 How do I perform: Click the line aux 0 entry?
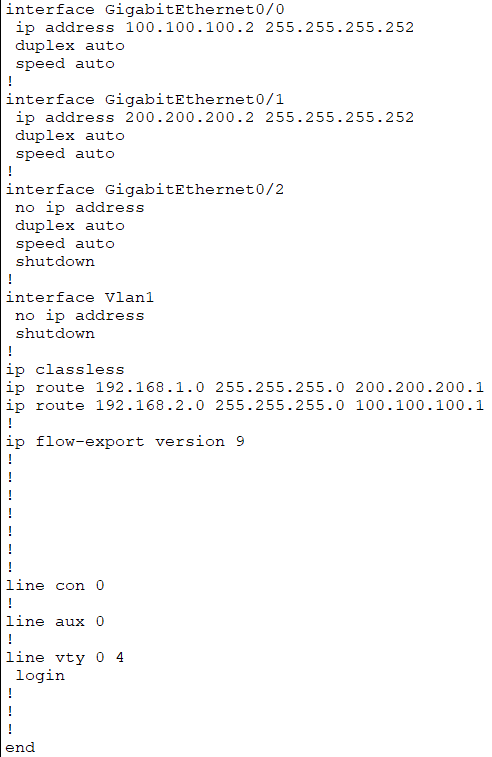click(x=55, y=621)
